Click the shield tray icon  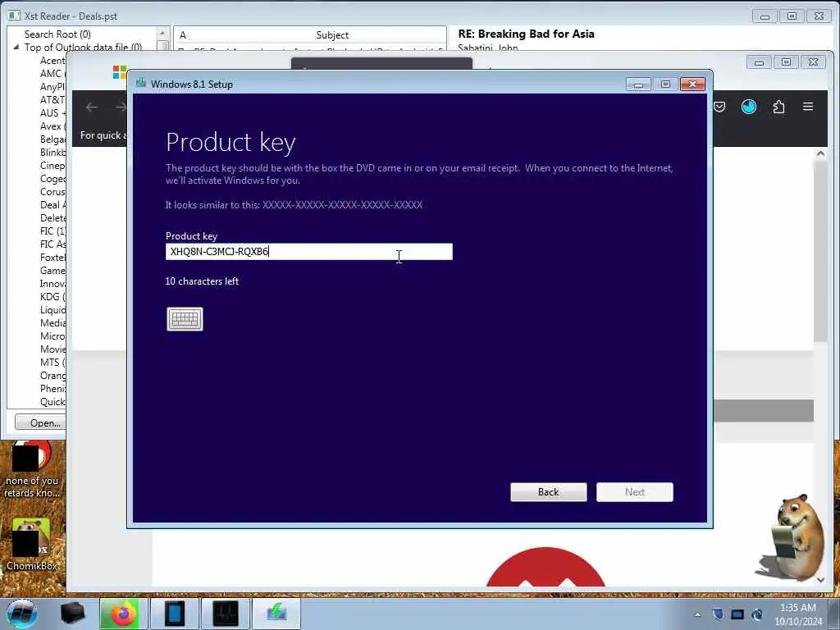[x=718, y=614]
